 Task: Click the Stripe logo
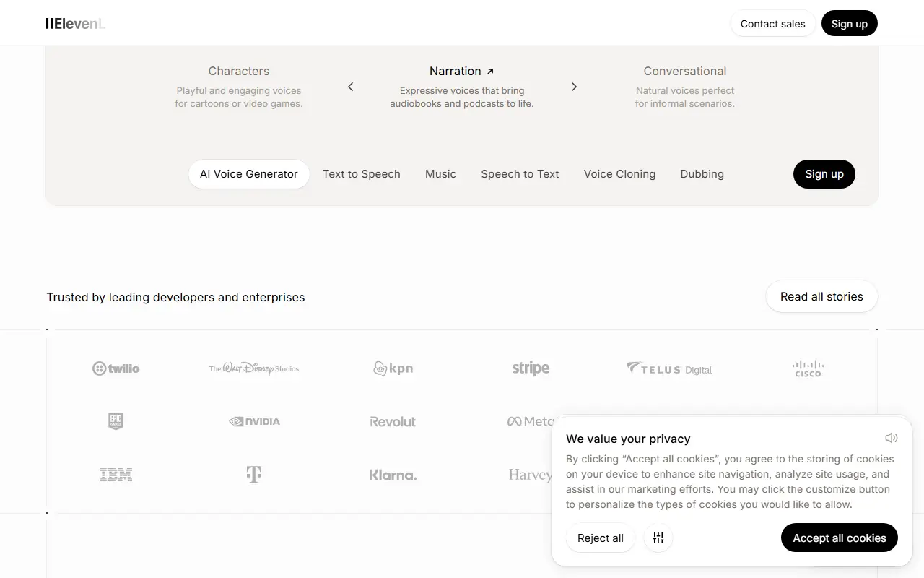coord(531,368)
